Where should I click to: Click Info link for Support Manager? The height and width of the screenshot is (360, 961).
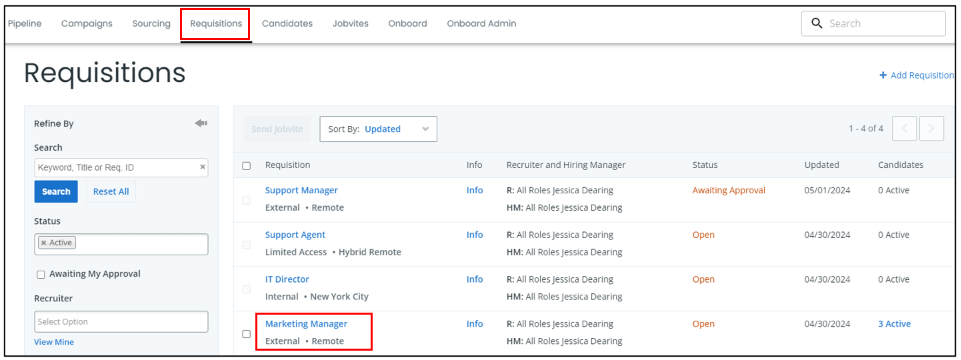click(x=475, y=190)
